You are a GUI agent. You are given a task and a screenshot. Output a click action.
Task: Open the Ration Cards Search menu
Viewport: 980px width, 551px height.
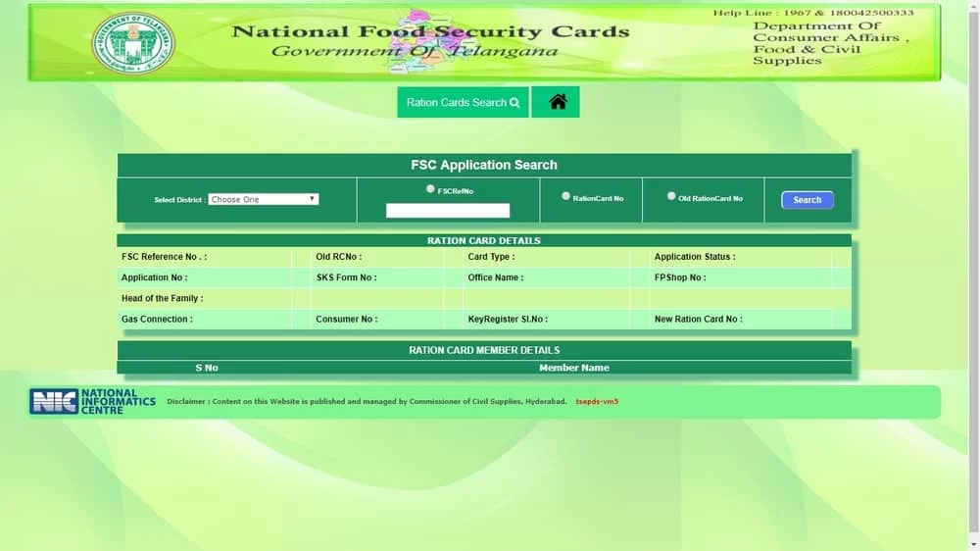(x=463, y=102)
